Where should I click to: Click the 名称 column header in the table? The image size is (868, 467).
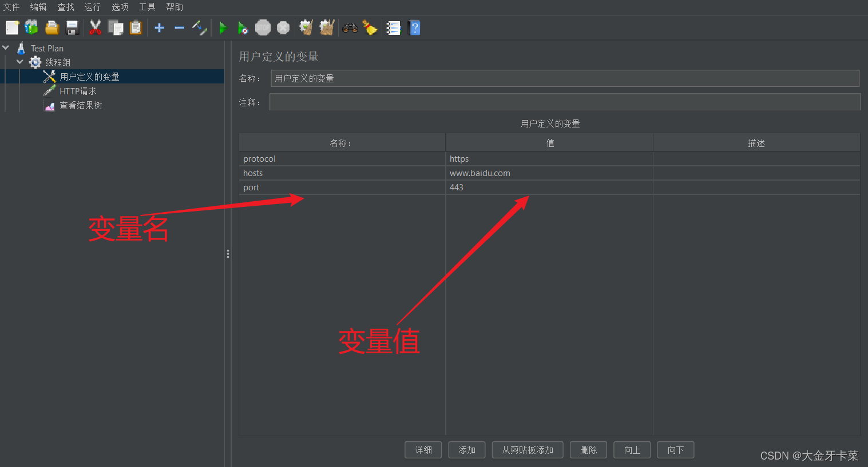tap(342, 143)
